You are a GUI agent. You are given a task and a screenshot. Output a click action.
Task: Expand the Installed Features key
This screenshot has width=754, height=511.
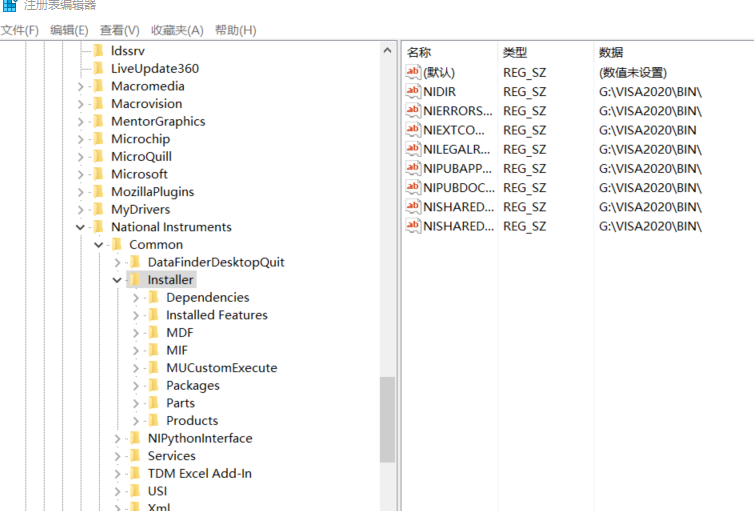point(136,315)
